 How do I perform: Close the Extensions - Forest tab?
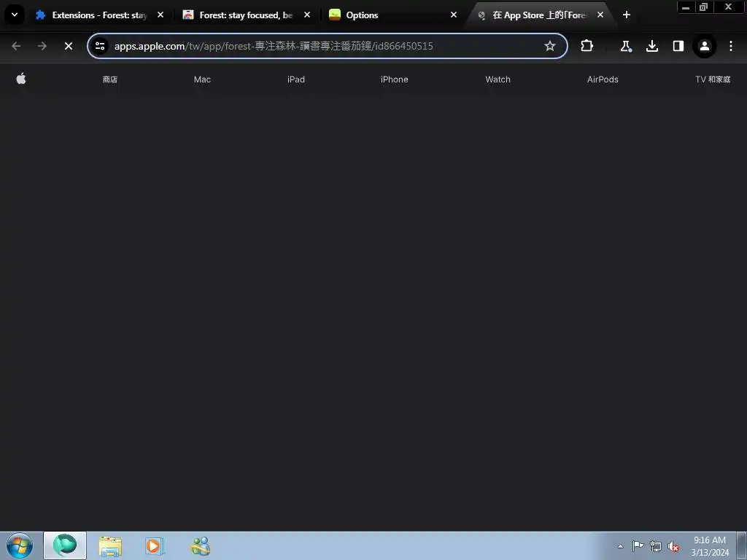click(160, 15)
